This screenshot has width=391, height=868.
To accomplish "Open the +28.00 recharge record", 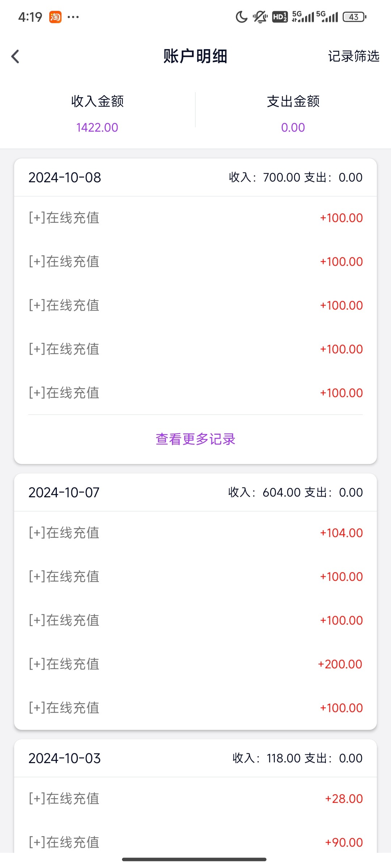I will point(195,799).
